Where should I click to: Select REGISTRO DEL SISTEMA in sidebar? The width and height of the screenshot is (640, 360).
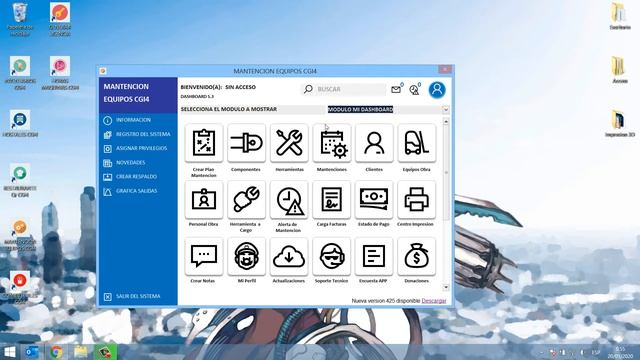[143, 134]
